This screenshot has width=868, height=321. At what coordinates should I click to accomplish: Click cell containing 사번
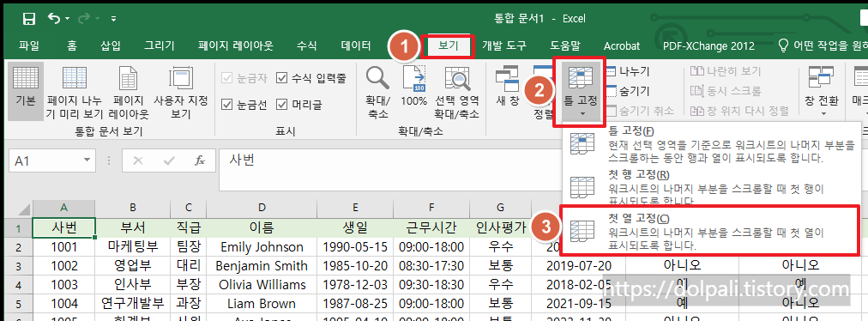point(64,227)
